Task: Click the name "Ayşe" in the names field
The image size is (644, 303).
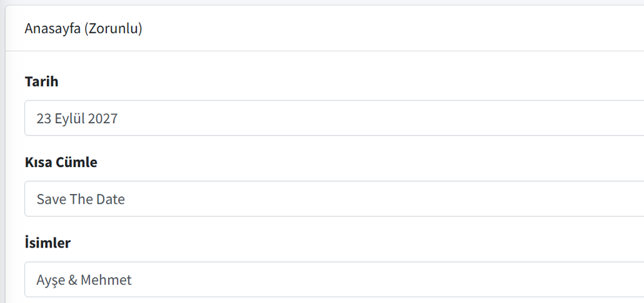Action: [50, 280]
